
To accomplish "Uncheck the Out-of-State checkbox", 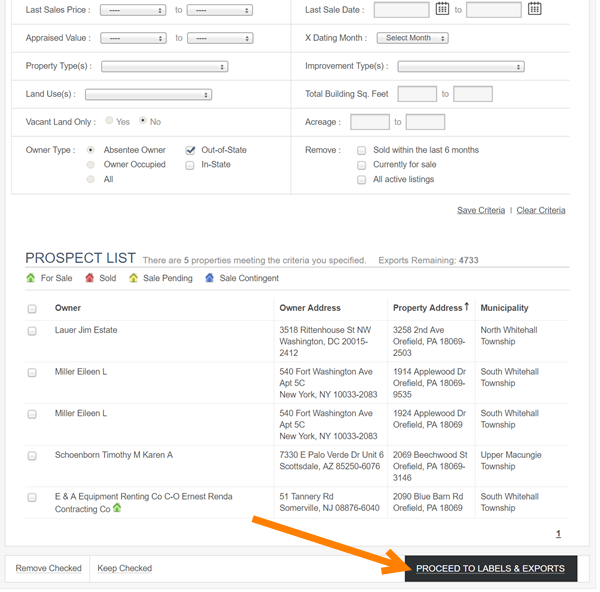I will pyautogui.click(x=190, y=150).
